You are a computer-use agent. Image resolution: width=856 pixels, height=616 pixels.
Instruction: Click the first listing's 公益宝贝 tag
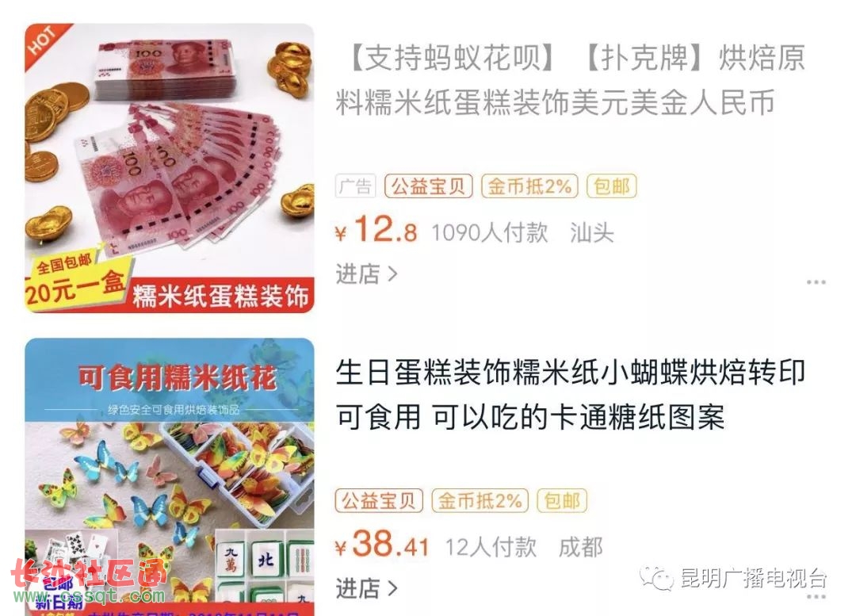(429, 187)
